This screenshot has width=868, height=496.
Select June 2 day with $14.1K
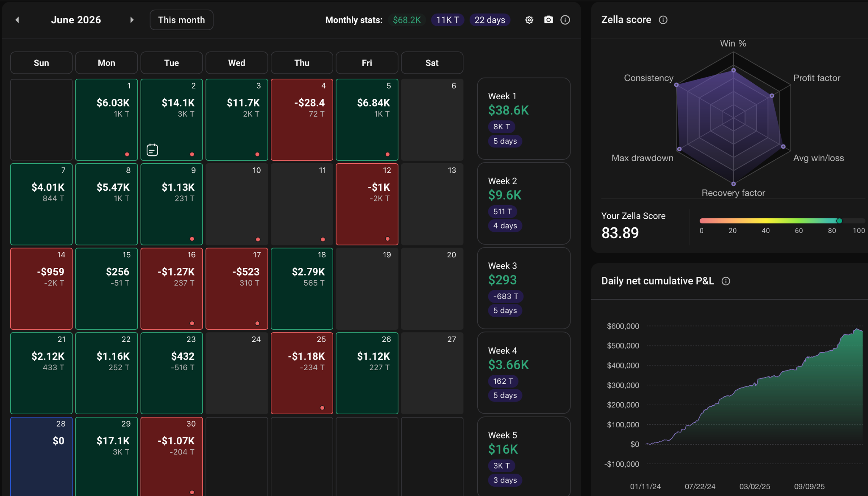[172, 120]
